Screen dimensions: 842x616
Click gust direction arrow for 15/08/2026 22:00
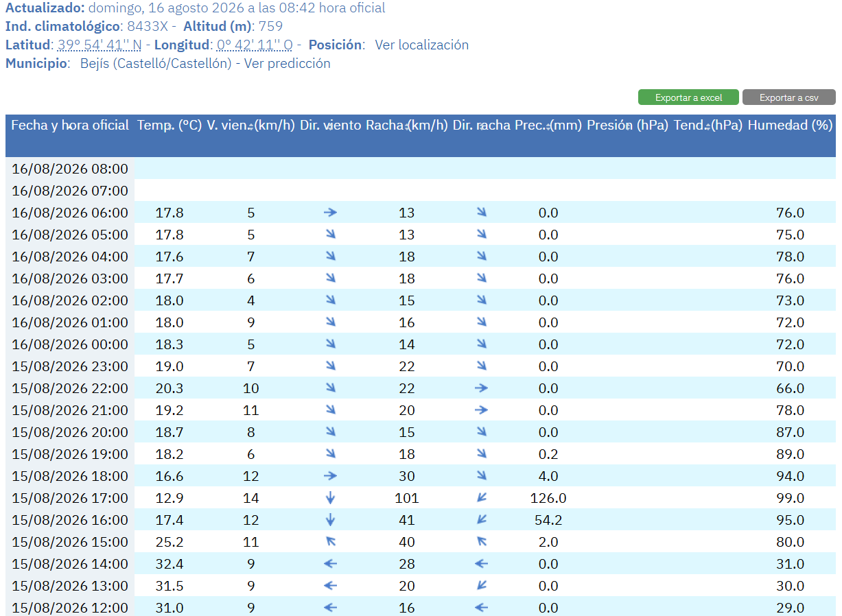481,388
